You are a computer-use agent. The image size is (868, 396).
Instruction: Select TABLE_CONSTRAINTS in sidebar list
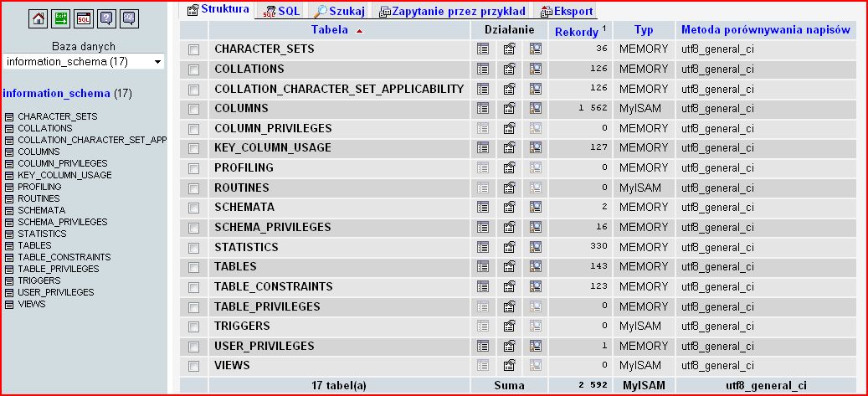[x=64, y=257]
